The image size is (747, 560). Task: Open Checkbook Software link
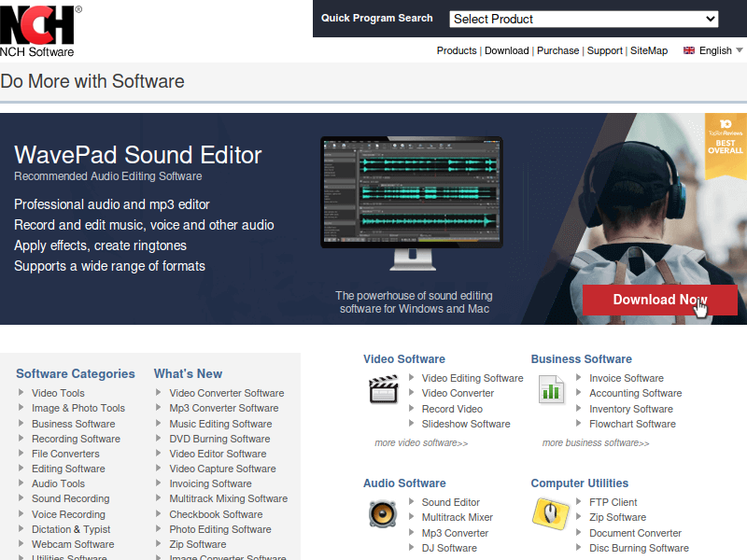point(216,514)
